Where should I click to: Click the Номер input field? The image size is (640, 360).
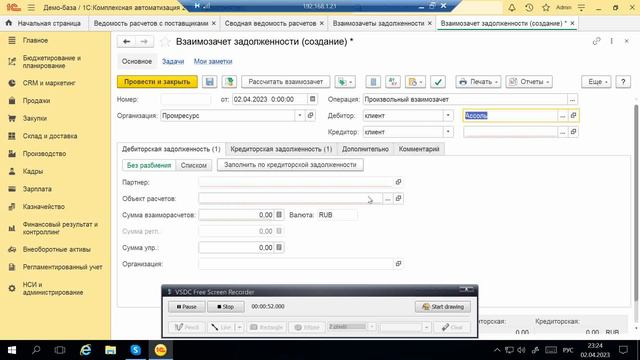186,99
